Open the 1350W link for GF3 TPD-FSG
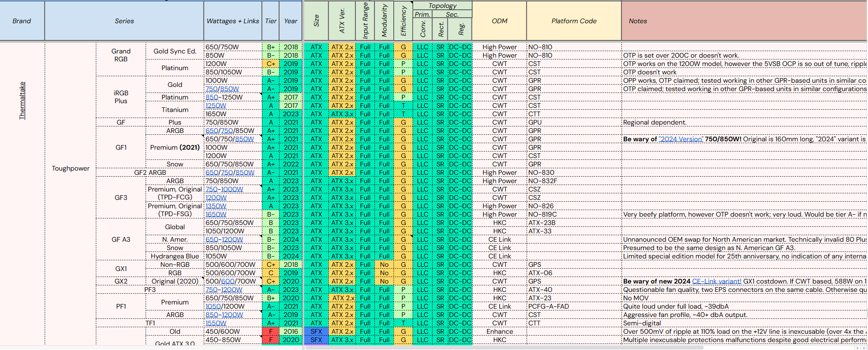The width and height of the screenshot is (868, 350). (x=216, y=206)
